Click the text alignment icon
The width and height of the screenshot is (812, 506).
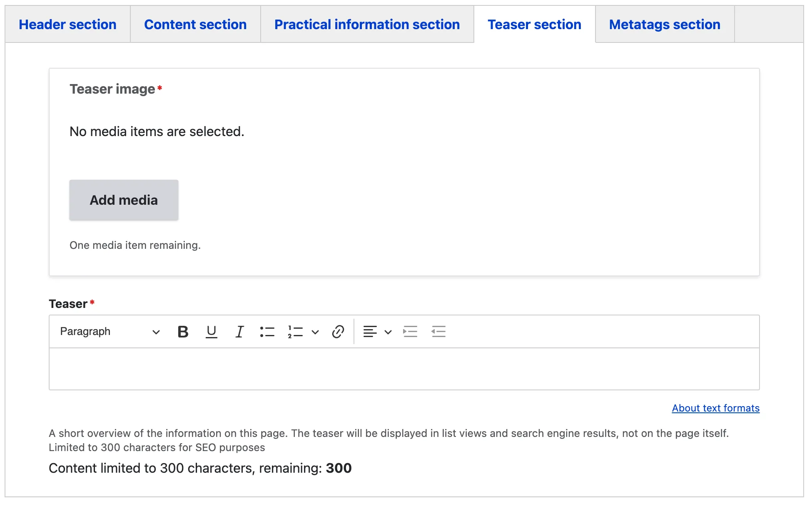pyautogui.click(x=370, y=332)
